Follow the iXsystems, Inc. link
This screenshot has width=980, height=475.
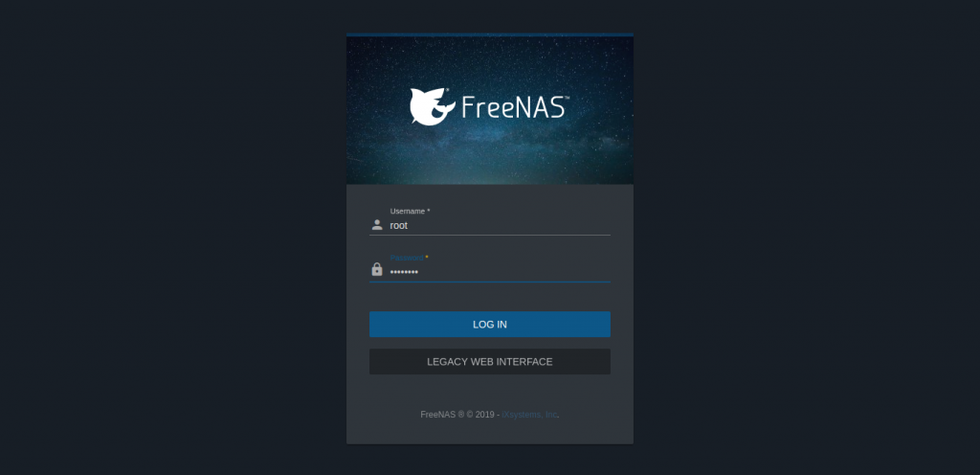coord(529,415)
